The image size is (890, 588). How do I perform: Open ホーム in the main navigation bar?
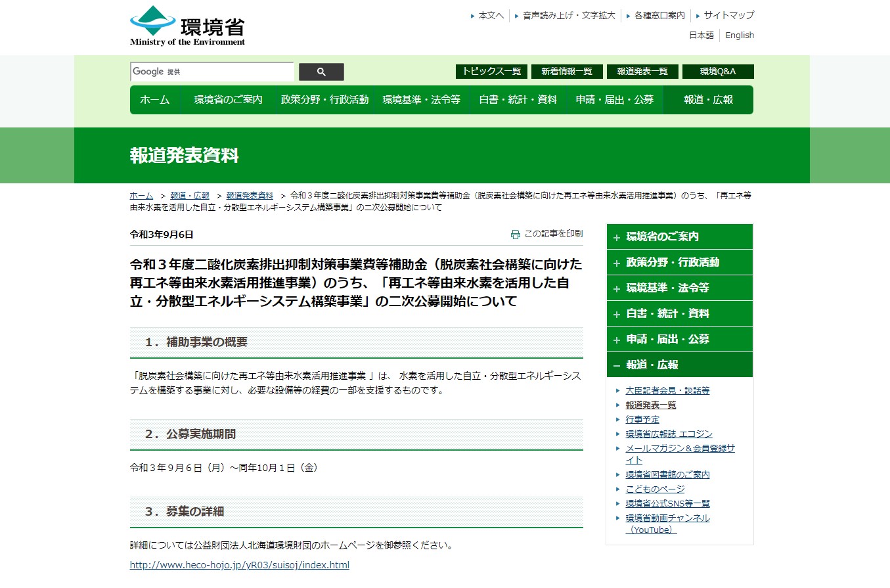(x=155, y=100)
